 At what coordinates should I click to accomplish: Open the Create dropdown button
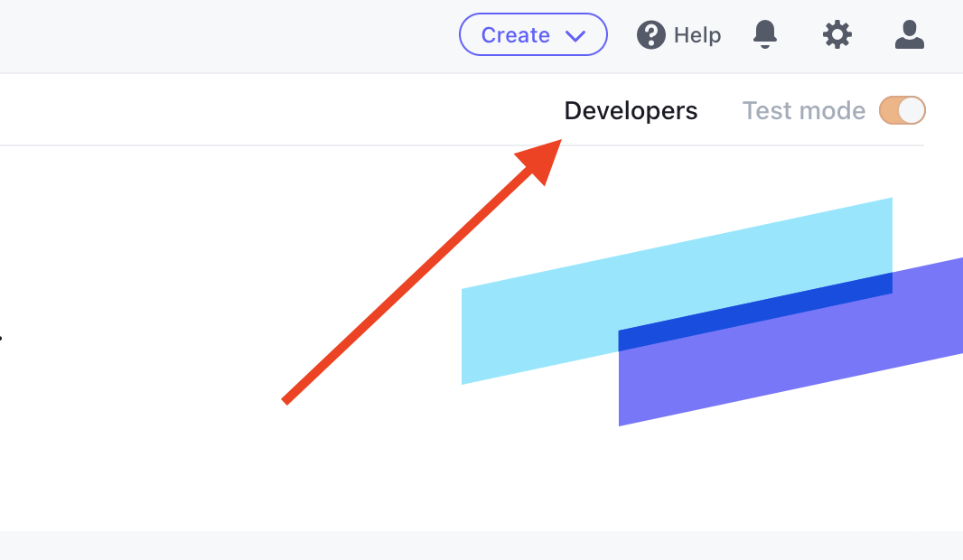point(533,34)
